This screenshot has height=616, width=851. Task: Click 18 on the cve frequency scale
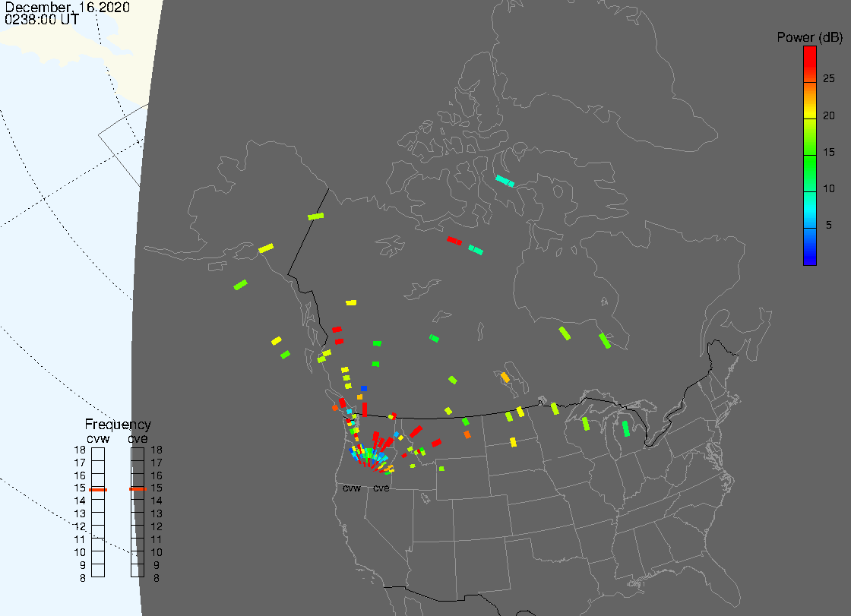[x=157, y=450]
